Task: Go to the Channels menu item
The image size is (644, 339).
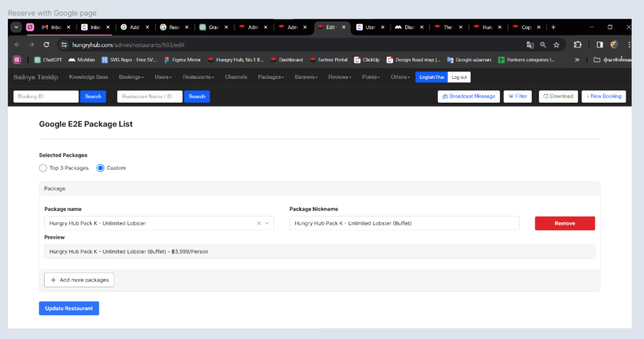Action: (236, 77)
